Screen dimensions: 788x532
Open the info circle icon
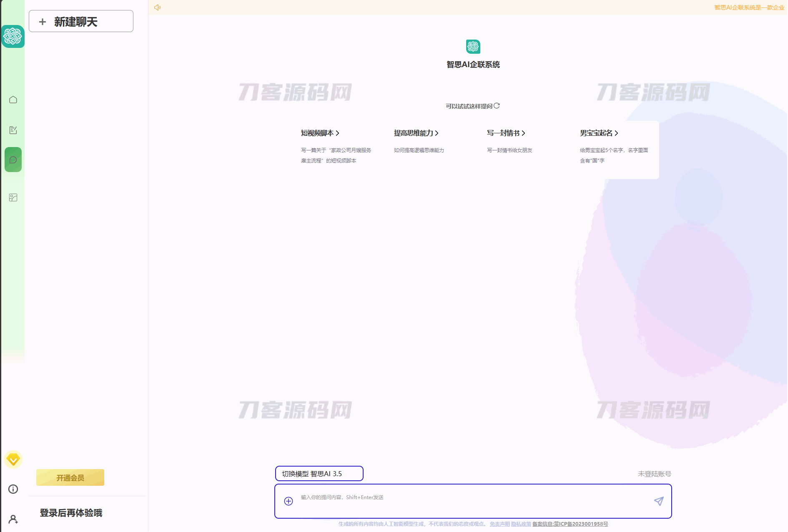pos(13,489)
